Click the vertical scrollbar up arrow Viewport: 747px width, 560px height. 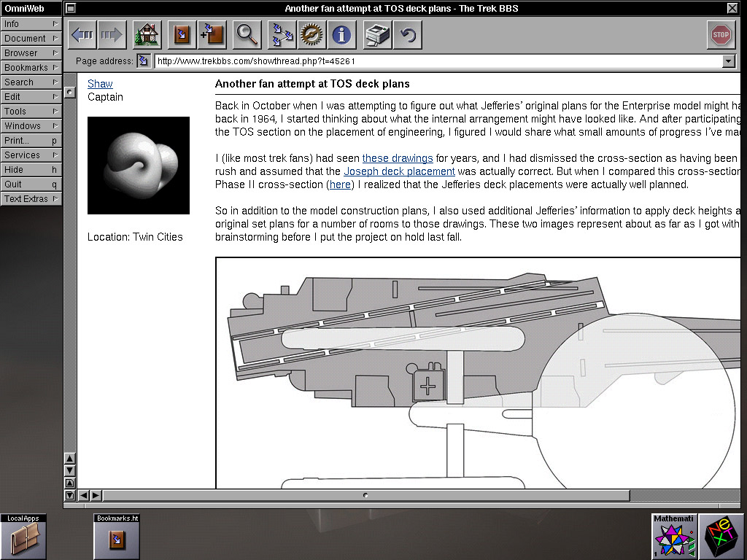pos(70,459)
